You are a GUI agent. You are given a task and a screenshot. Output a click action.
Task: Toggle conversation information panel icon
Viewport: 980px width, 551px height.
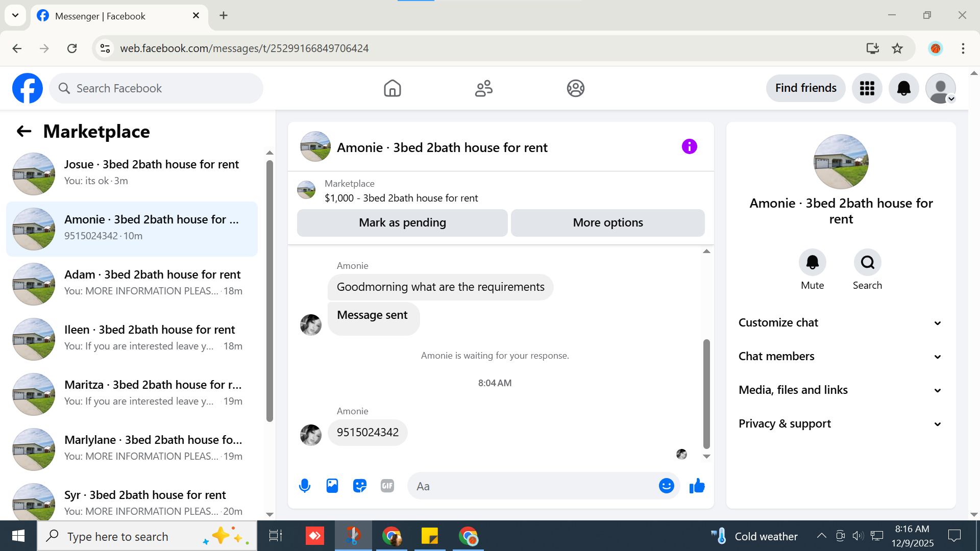pyautogui.click(x=689, y=147)
